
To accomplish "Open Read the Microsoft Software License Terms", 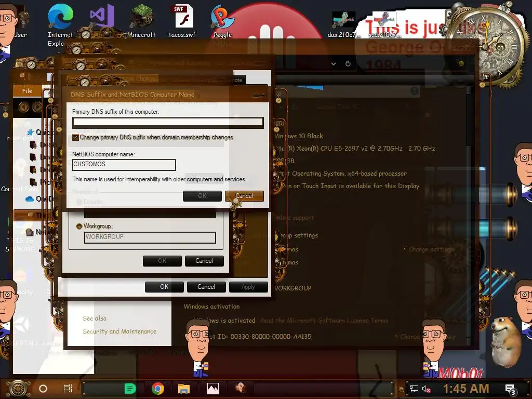I will point(324,321).
